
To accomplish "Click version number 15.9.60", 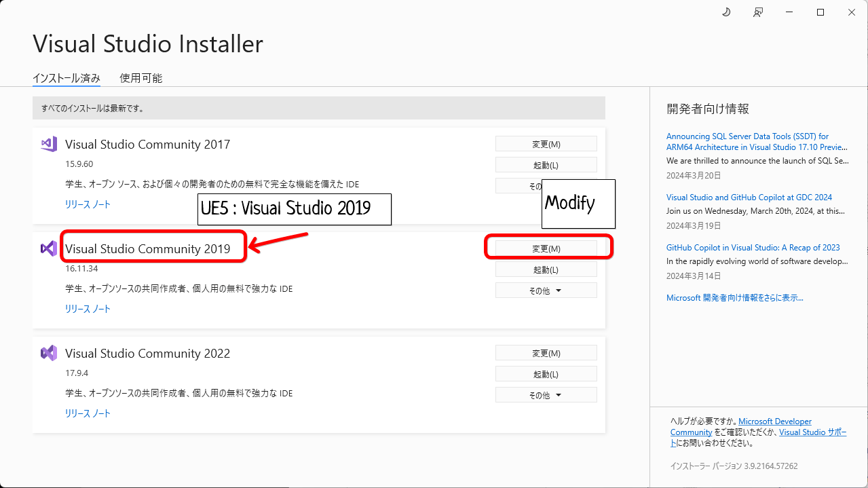I will [x=79, y=164].
